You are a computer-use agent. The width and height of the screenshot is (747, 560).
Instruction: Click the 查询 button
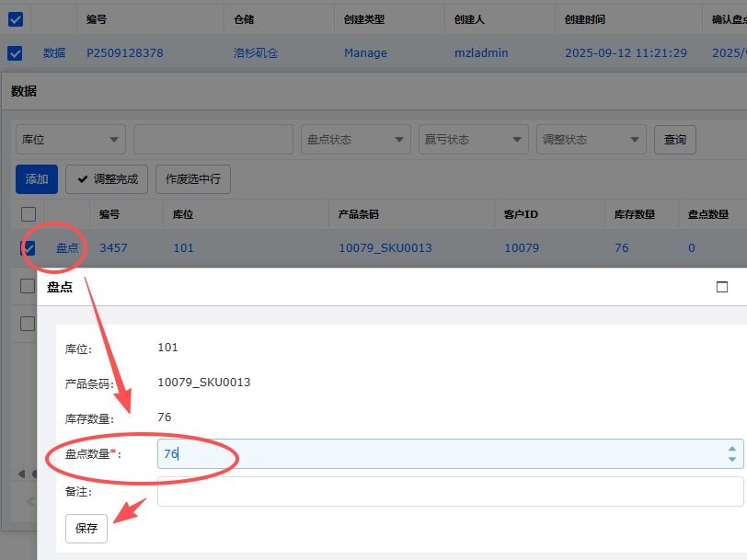point(674,140)
